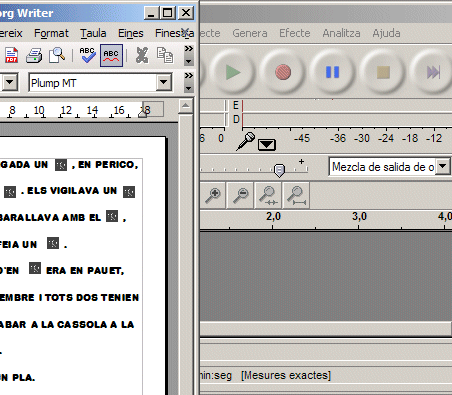Expand the microphone input meter dropdown arrow
The image size is (452, 395).
(267, 145)
